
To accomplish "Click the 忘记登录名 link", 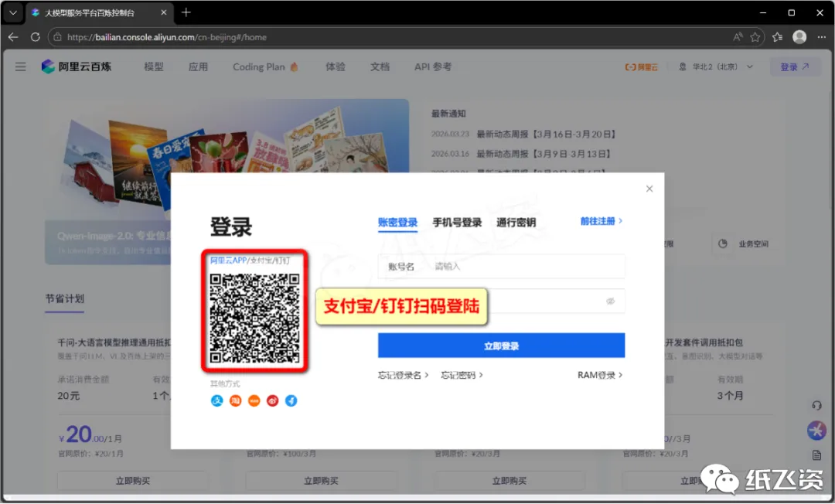I will coord(403,375).
